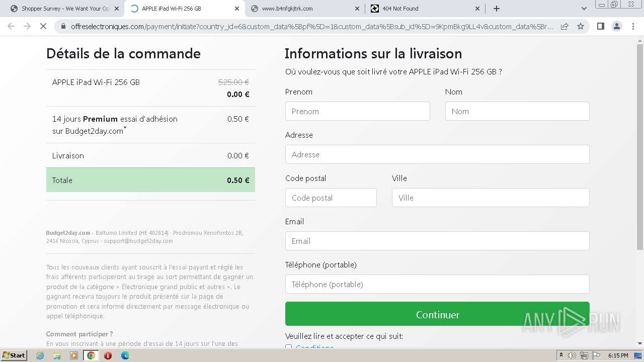644x362 pixels.
Task: Click the Livraison row label
Action: click(x=68, y=156)
